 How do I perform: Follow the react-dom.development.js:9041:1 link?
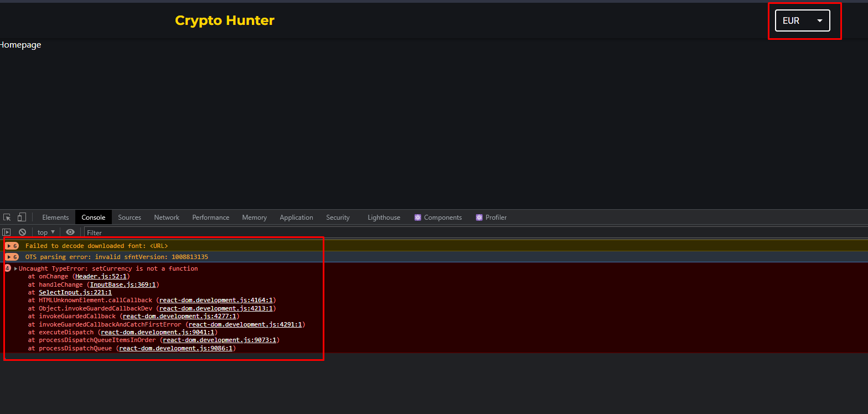point(157,332)
